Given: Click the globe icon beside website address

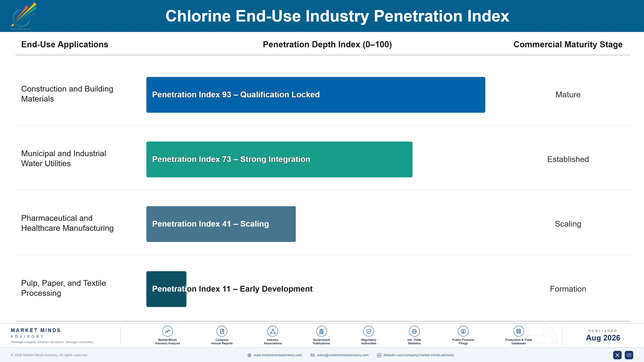Looking at the screenshot, I should pos(249,355).
